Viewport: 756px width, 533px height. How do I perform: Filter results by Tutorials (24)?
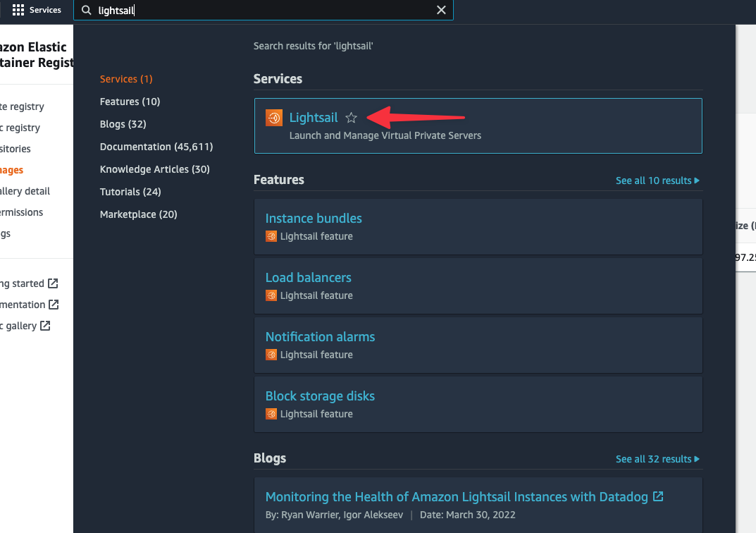point(130,192)
